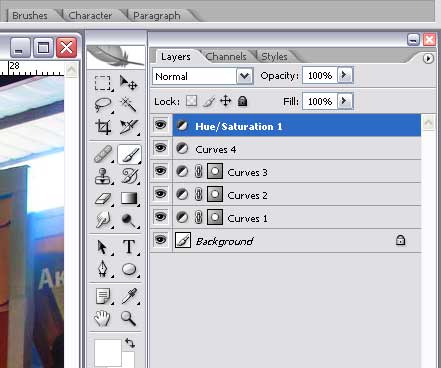Pick the Clone Stamp tool

(103, 176)
